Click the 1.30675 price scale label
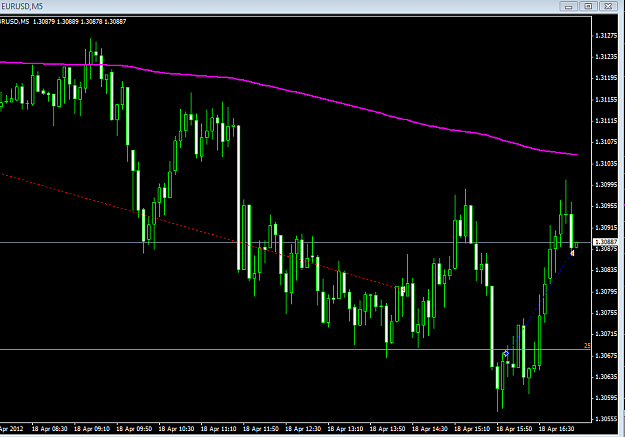The image size is (625, 437). pos(606,355)
